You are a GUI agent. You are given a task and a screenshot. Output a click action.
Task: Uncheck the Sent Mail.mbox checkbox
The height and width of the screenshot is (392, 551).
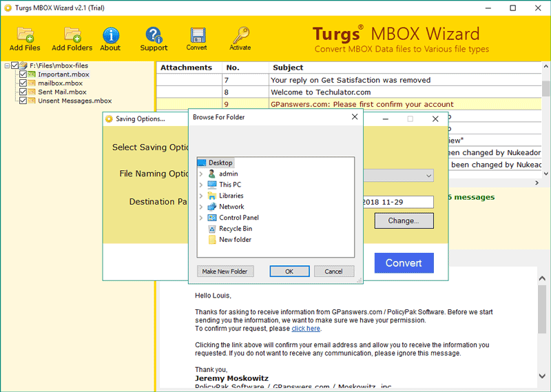point(23,92)
